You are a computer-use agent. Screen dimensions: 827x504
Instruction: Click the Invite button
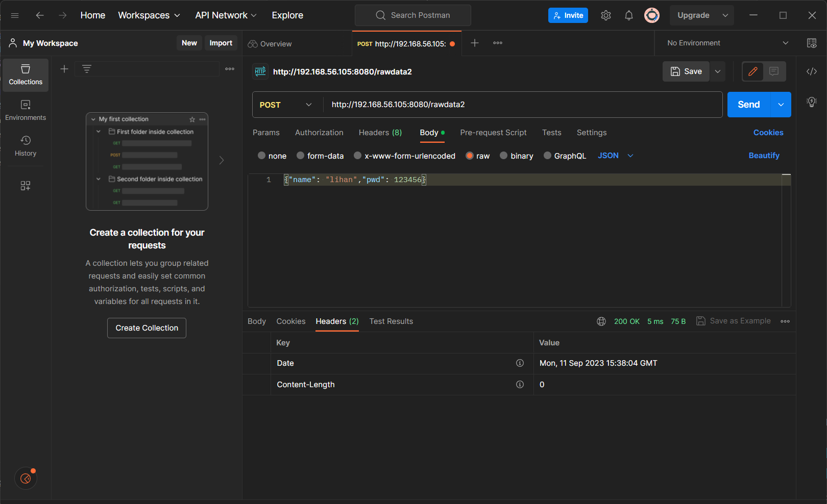click(x=568, y=15)
